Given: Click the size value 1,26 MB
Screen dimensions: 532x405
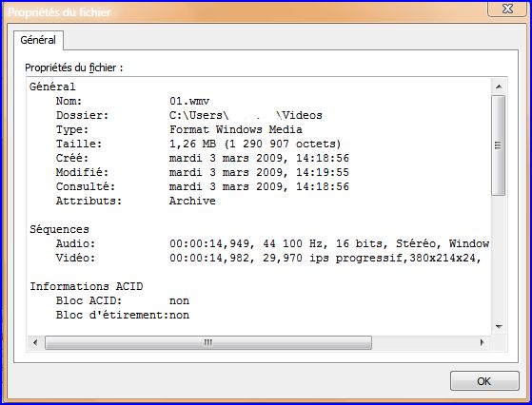Looking at the screenshot, I should [192, 144].
